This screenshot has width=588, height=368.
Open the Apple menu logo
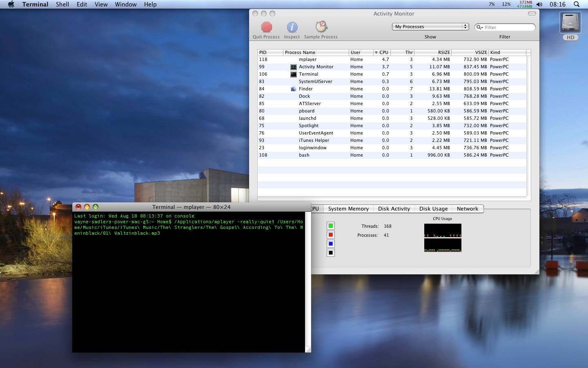pos(11,4)
